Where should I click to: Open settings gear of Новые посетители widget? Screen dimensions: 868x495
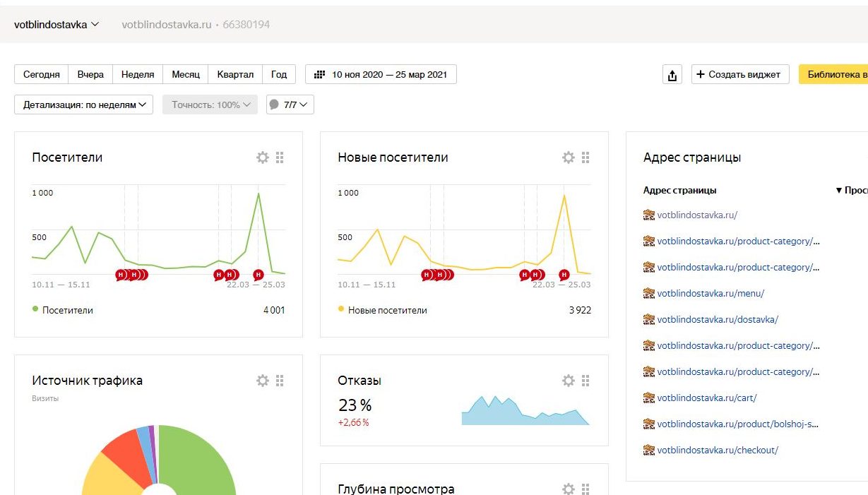[x=569, y=157]
